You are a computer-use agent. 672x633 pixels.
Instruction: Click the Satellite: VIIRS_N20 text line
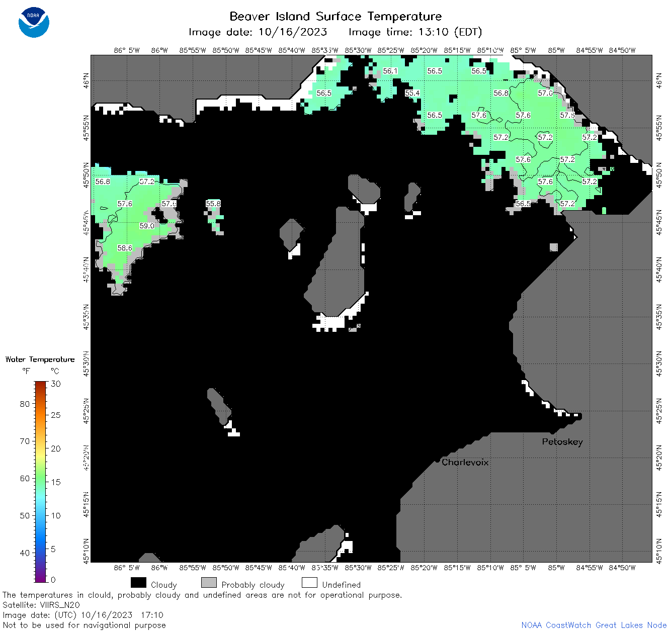click(x=41, y=605)
